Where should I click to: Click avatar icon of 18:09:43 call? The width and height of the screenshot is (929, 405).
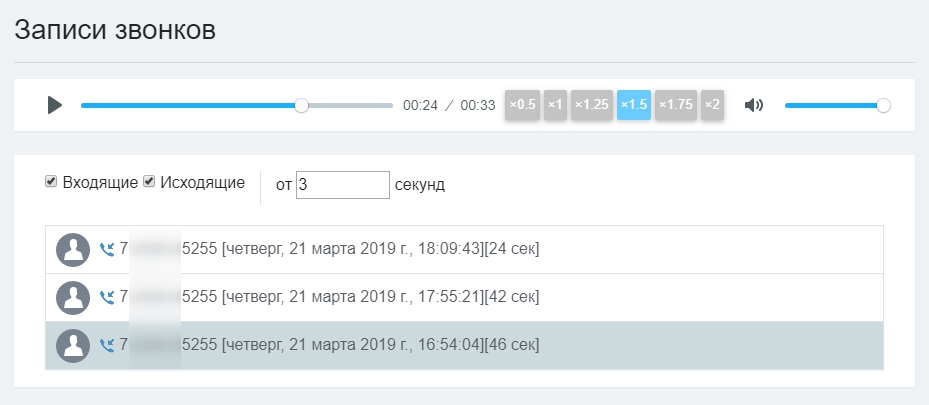tap(73, 250)
